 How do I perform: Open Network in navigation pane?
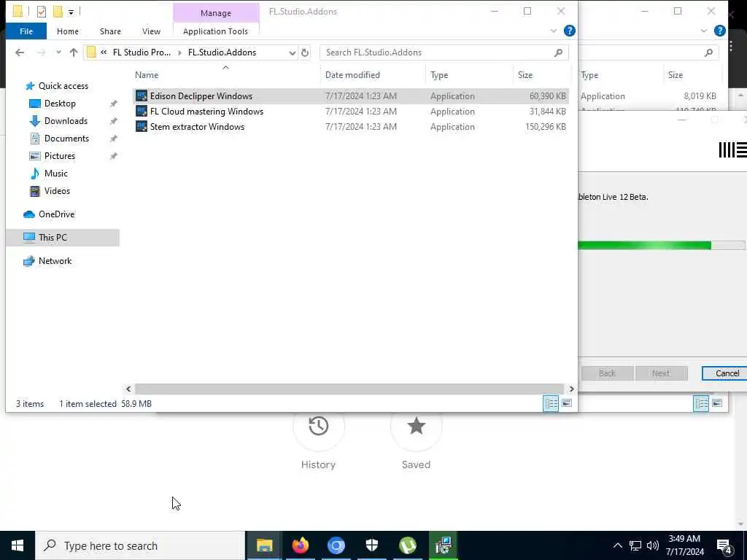pos(55,261)
